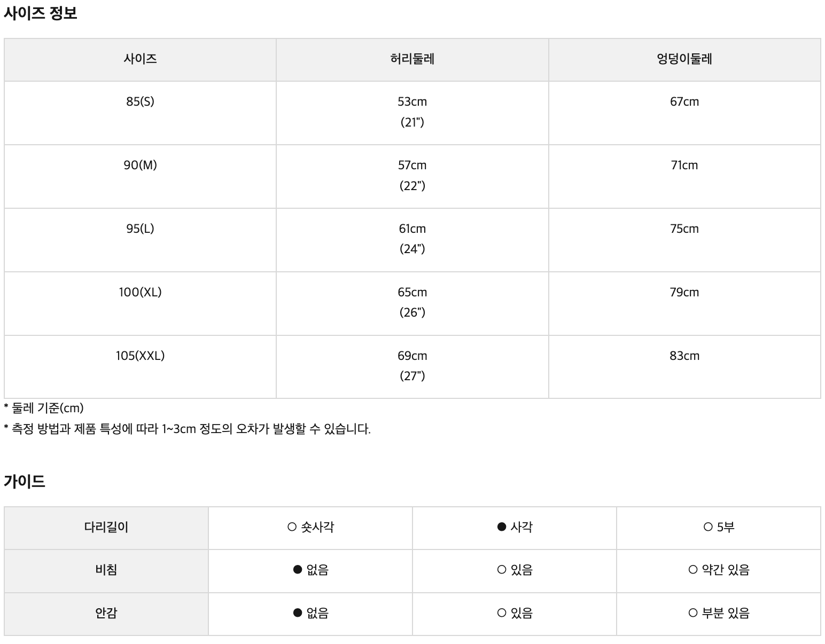Screen dimensions: 825x644
Task: Click the 105(XXL) size cell
Action: click(140, 356)
